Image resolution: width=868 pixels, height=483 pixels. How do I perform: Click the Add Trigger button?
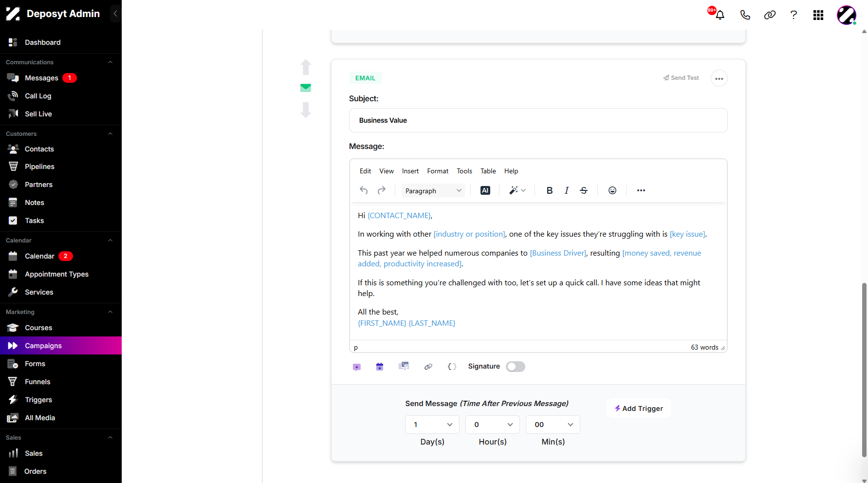point(639,409)
